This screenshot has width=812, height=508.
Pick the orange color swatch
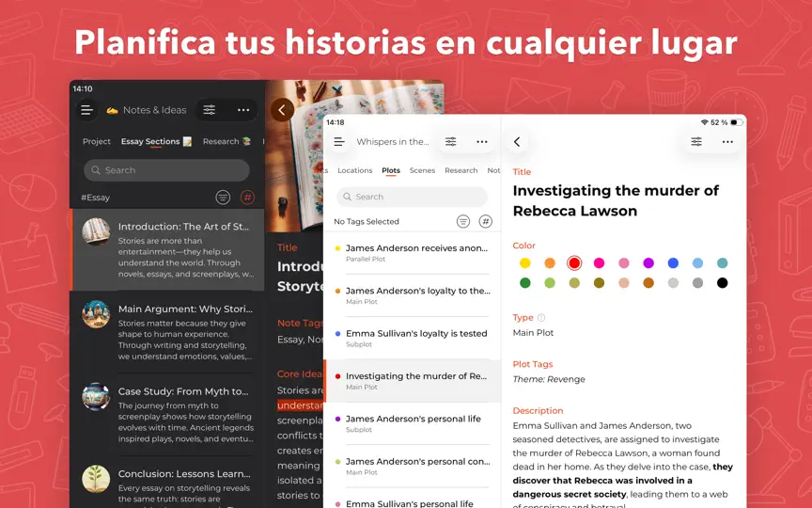click(550, 262)
